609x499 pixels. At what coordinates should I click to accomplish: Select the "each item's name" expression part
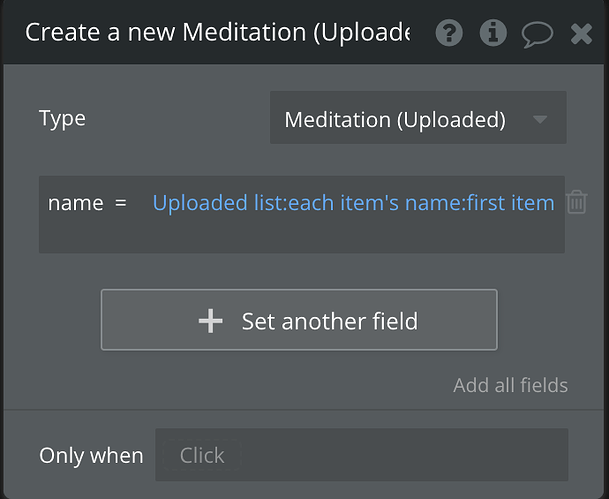[x=371, y=203]
